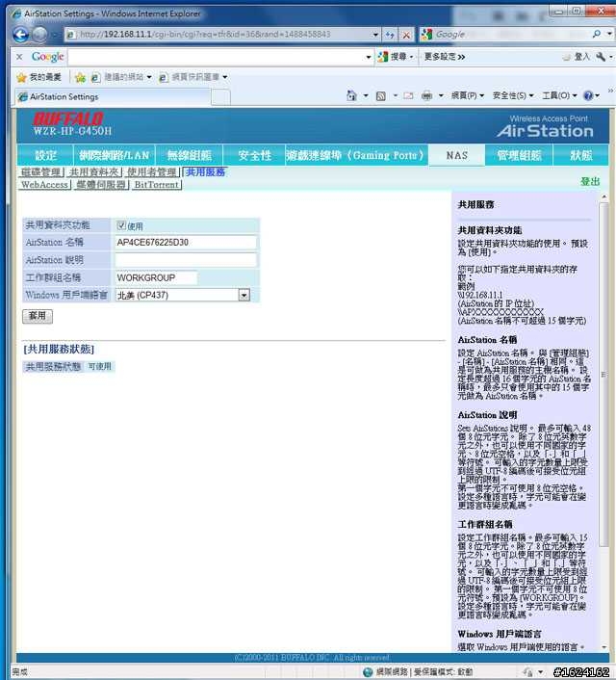Screen dimensions: 616x680
Task: Open the Windows client language dropdown
Action: click(244, 296)
